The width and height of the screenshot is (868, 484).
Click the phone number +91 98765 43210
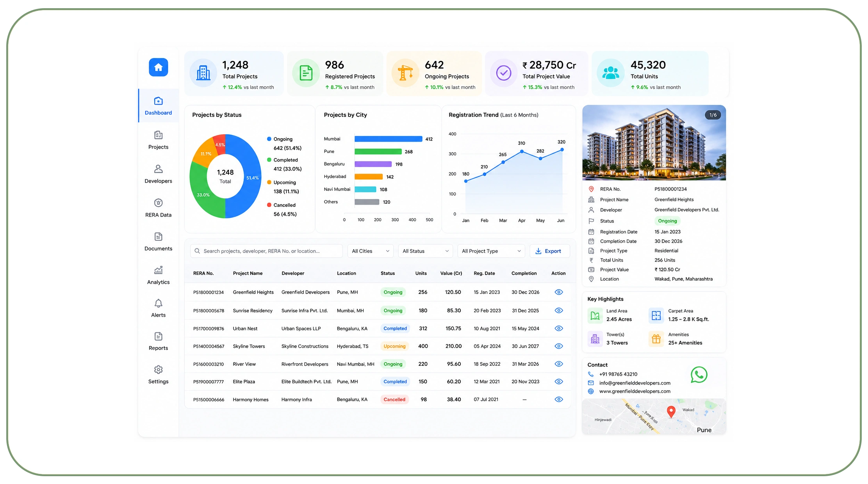point(618,374)
